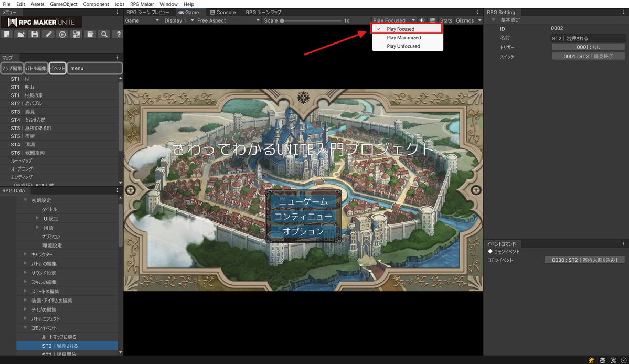The image size is (629, 364).
Task: Open a project with the folder icon
Action: tap(21, 34)
